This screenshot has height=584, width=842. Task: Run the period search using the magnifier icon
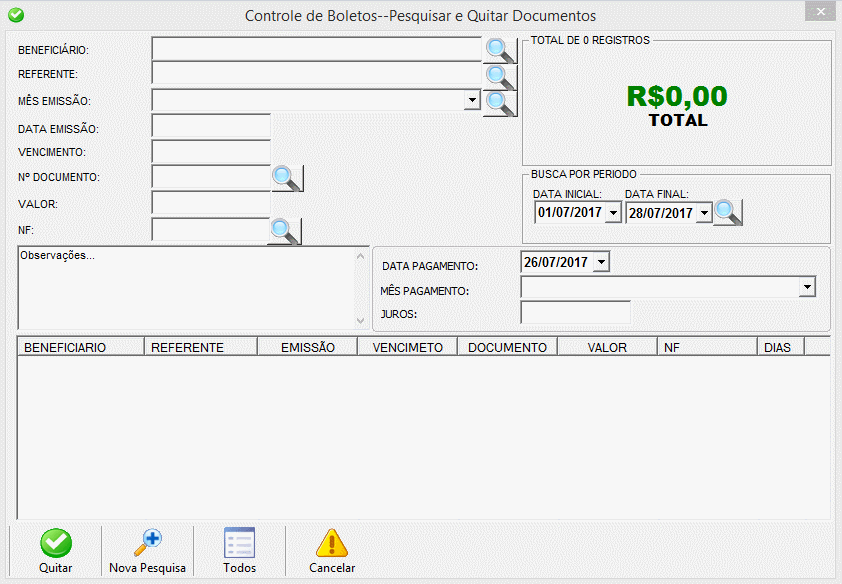coord(728,213)
